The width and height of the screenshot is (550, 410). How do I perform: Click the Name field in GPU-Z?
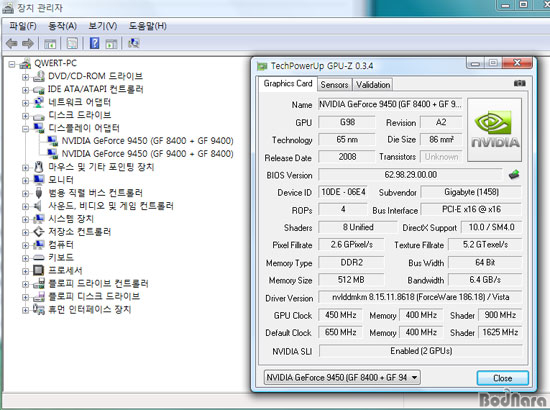(x=390, y=104)
